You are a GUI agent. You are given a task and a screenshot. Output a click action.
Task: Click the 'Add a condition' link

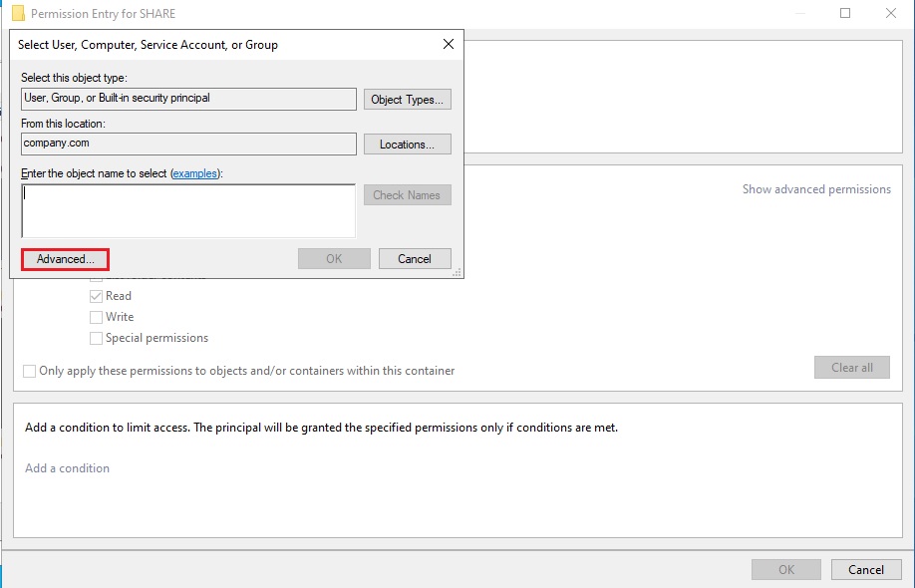pos(68,468)
